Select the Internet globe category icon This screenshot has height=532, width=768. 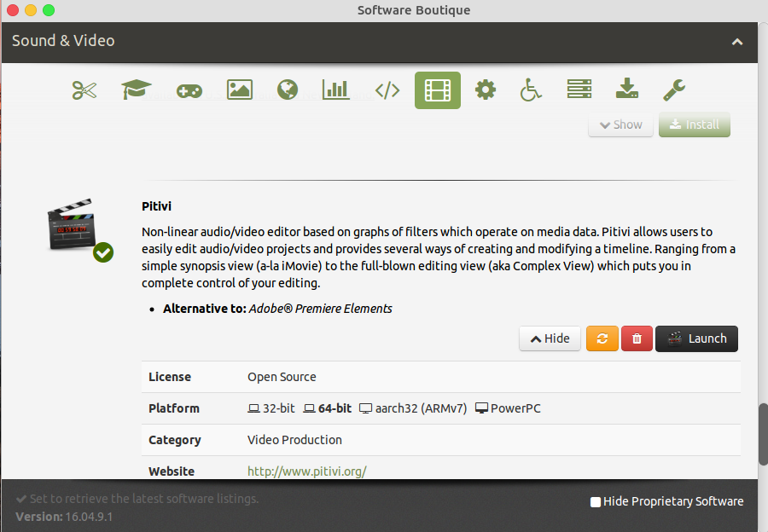(x=288, y=90)
